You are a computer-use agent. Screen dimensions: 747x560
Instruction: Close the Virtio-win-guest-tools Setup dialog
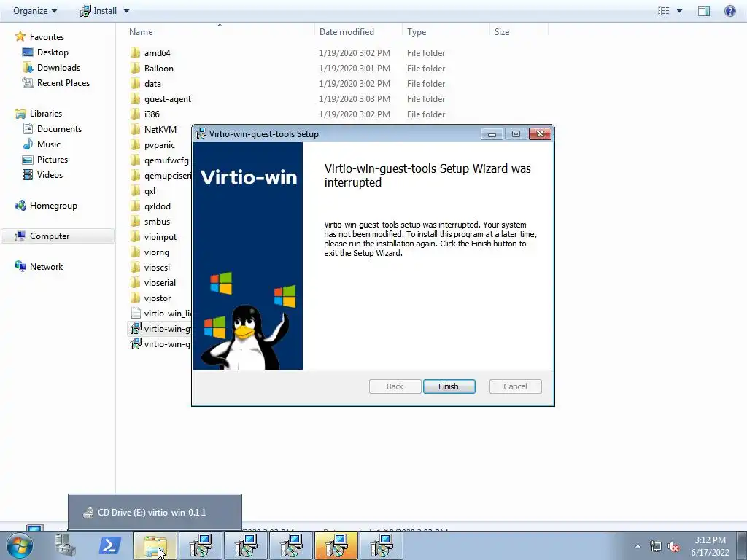(540, 134)
